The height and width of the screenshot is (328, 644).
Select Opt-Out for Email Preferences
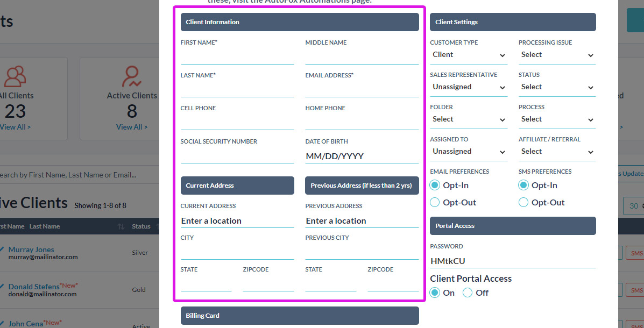pos(434,202)
